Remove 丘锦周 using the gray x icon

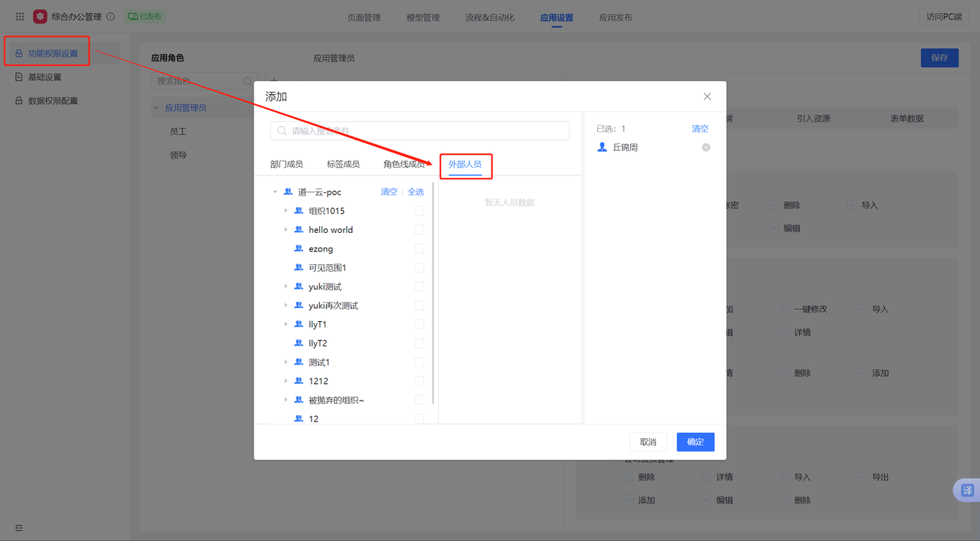click(706, 147)
